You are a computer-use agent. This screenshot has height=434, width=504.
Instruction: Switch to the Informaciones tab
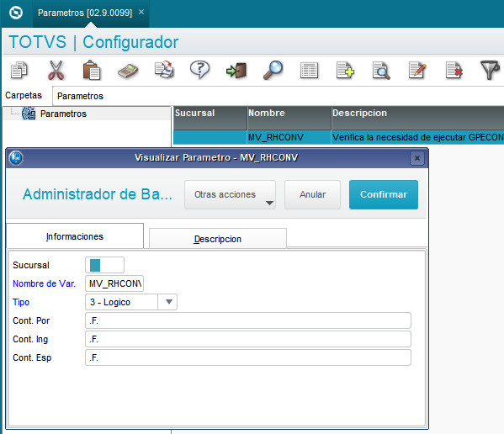[x=75, y=236]
